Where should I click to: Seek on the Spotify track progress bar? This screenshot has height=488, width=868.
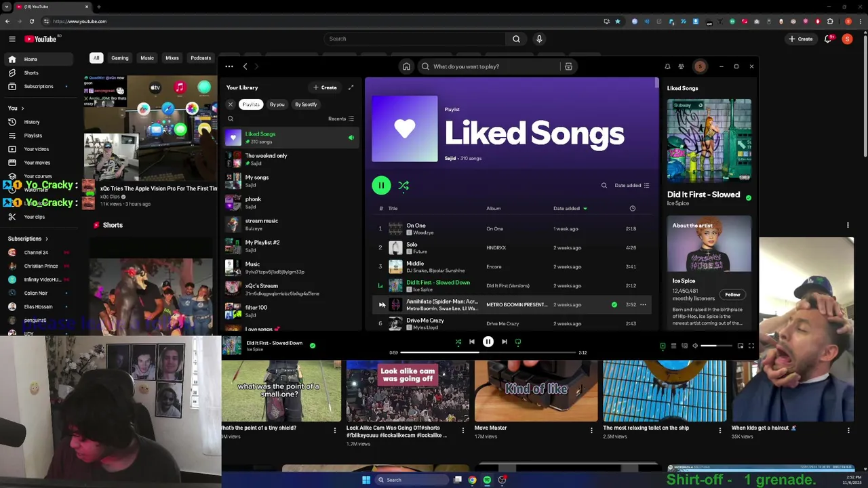click(x=488, y=352)
